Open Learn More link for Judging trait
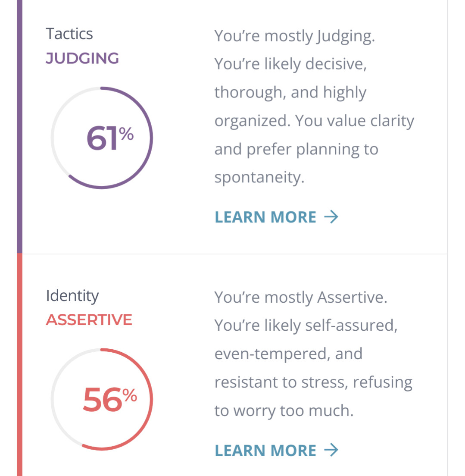This screenshot has height=476, width=465. tap(265, 217)
